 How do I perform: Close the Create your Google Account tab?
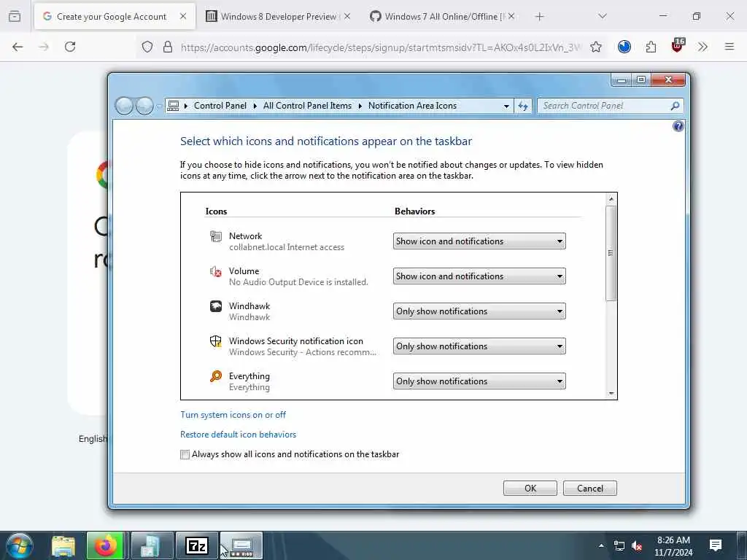[183, 16]
